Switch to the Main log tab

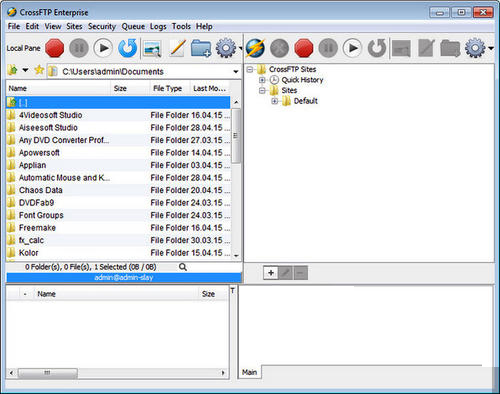click(250, 372)
